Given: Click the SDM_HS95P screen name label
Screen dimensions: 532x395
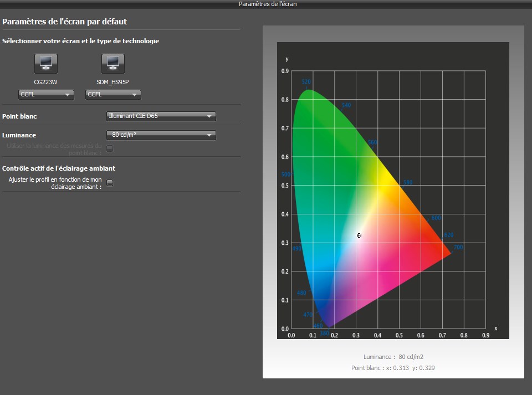Looking at the screenshot, I should click(x=112, y=82).
